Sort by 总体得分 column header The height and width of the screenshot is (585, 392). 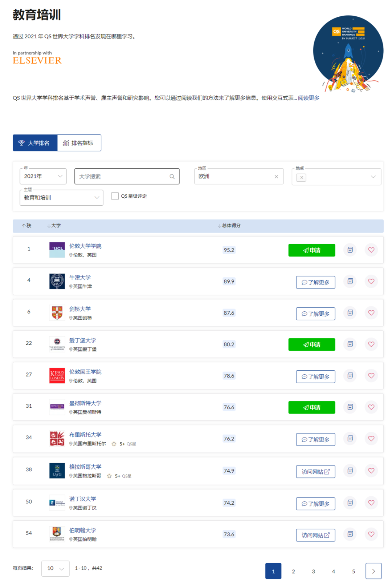(x=229, y=226)
